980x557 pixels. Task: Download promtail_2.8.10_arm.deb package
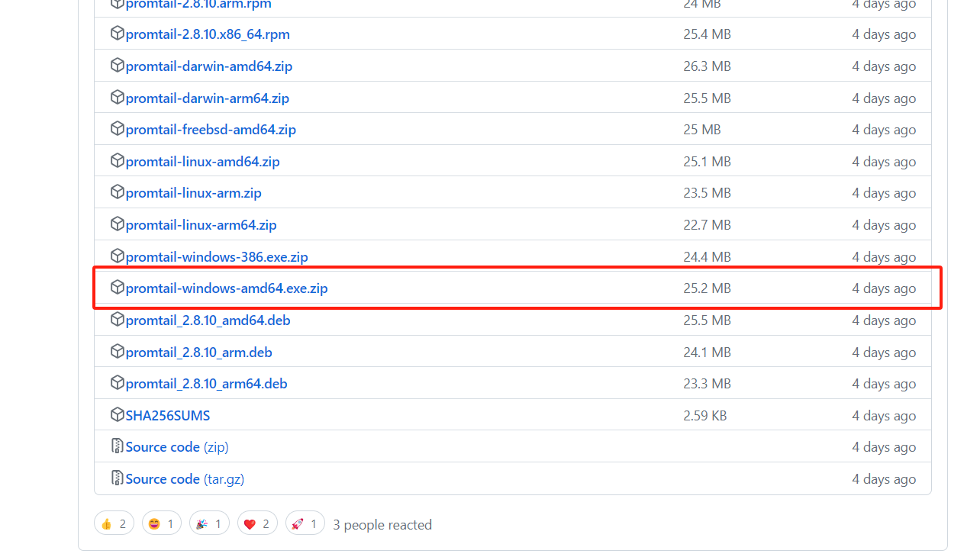pyautogui.click(x=199, y=353)
